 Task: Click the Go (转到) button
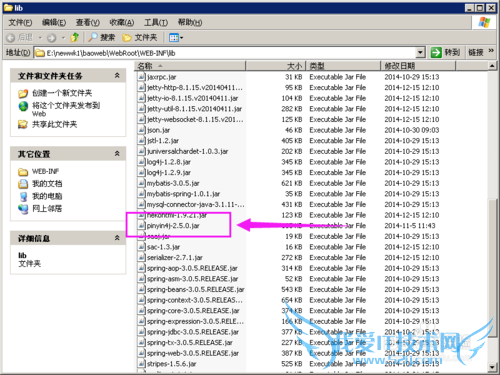(x=445, y=52)
